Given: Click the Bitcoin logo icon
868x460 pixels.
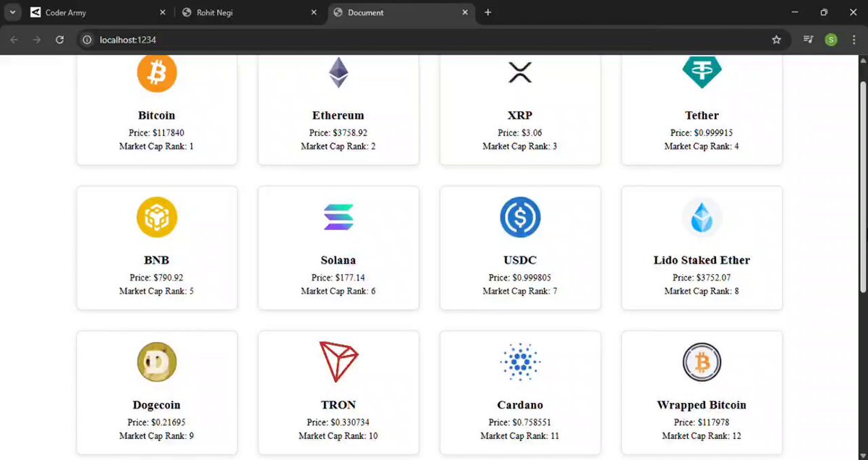Looking at the screenshot, I should coord(157,72).
